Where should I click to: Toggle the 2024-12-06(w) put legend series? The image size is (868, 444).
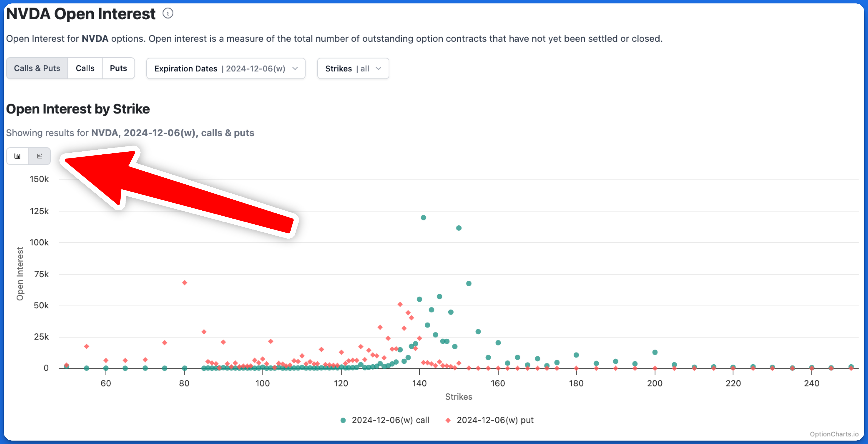(490, 420)
